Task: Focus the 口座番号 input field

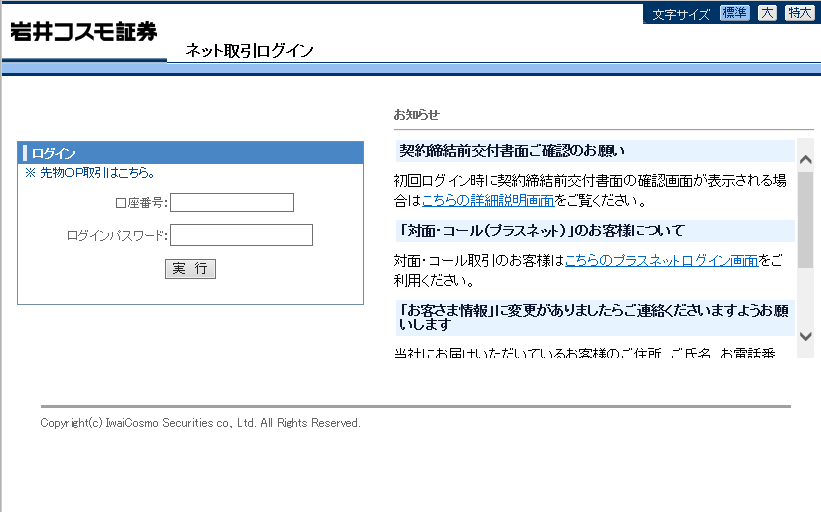Action: coord(232,203)
